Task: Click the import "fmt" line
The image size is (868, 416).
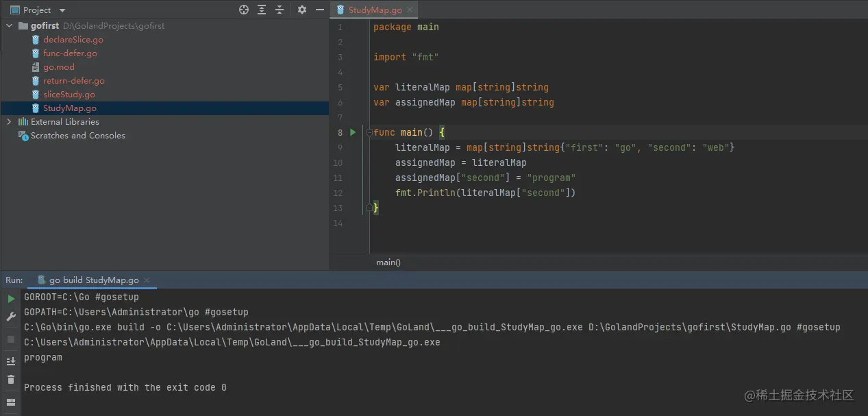Action: pos(406,57)
